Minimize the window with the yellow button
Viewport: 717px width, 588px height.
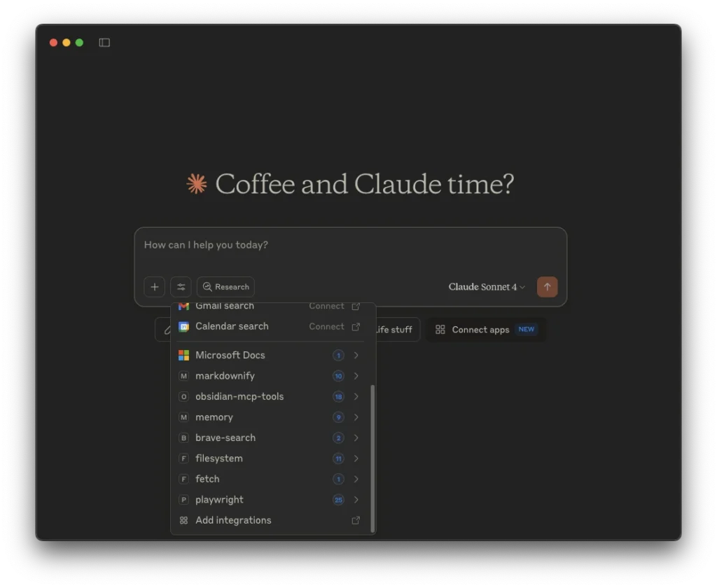click(x=67, y=43)
